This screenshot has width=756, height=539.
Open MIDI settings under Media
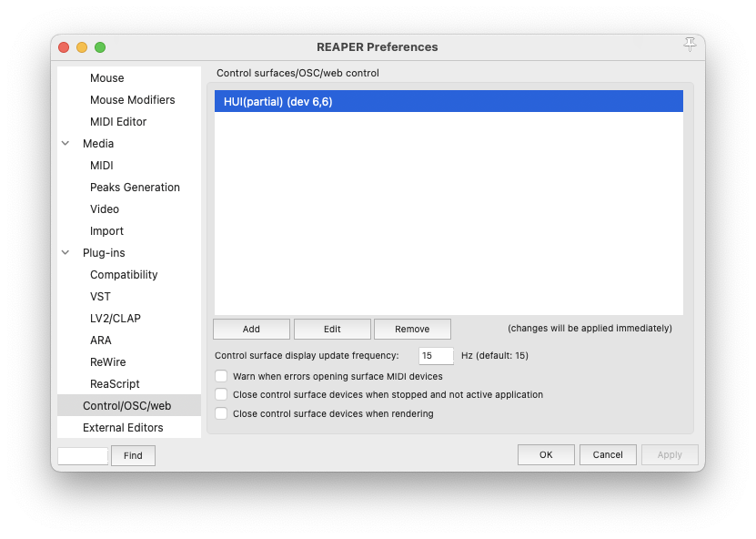pos(102,166)
